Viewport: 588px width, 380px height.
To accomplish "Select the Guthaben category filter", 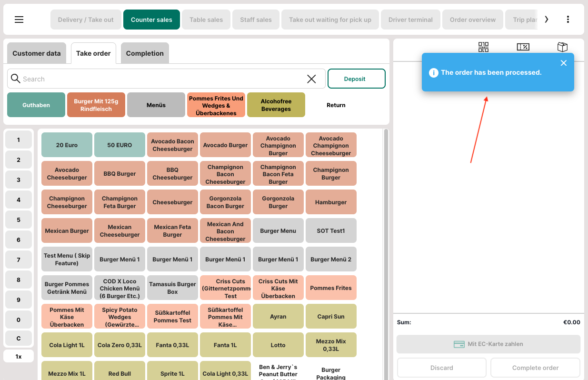I will 36,105.
